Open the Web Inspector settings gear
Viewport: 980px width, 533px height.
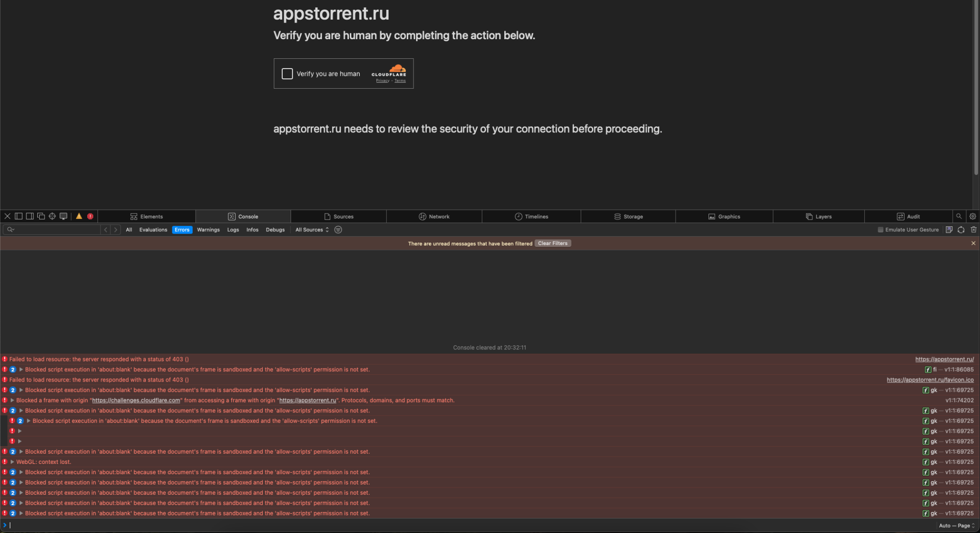tap(973, 216)
